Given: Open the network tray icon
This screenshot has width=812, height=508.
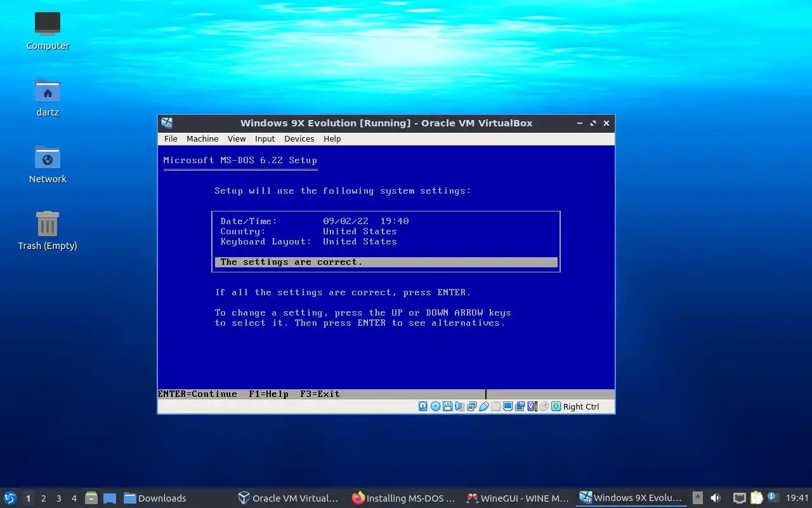Looking at the screenshot, I should (x=739, y=498).
